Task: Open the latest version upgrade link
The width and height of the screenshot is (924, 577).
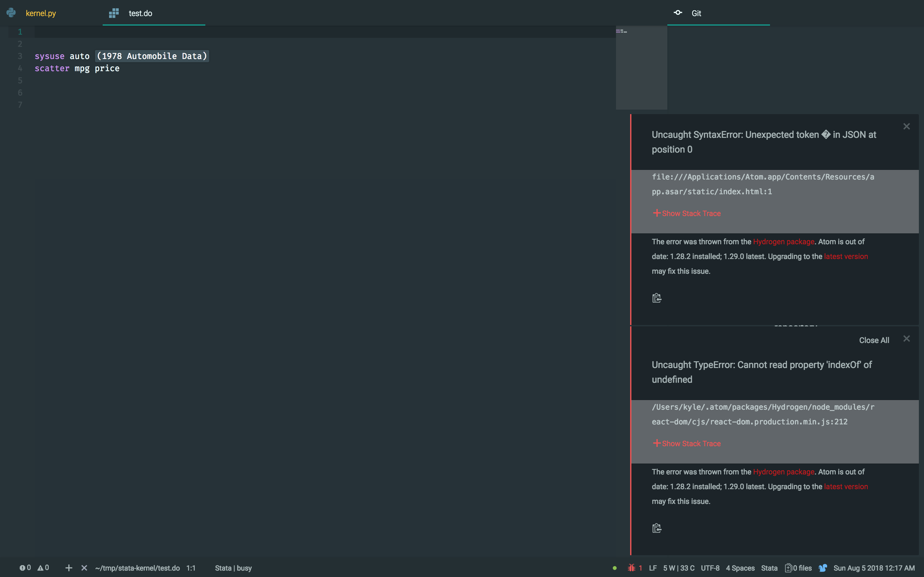Action: (846, 256)
